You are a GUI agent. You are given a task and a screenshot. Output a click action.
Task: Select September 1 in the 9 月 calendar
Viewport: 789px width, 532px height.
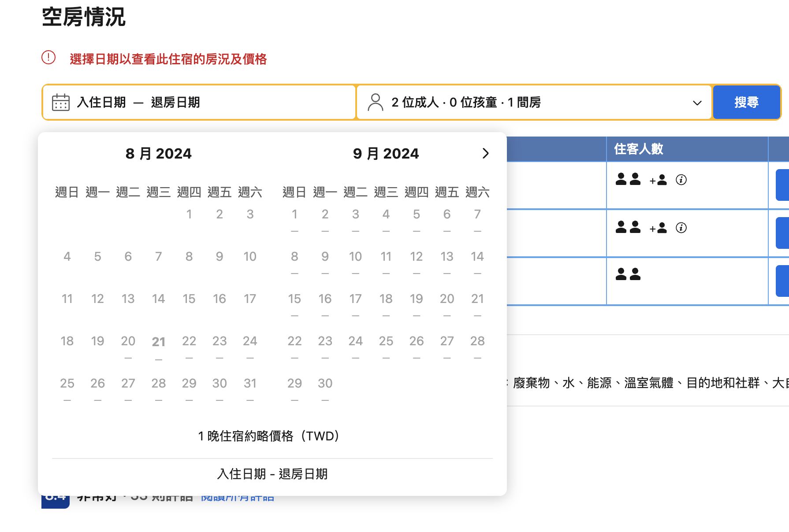[294, 220]
